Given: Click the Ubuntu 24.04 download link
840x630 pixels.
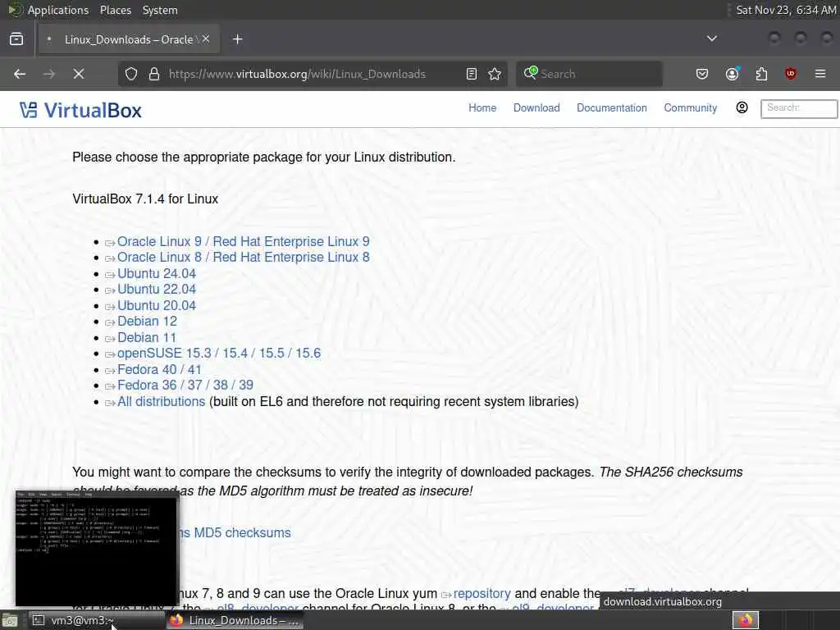Looking at the screenshot, I should tap(157, 274).
